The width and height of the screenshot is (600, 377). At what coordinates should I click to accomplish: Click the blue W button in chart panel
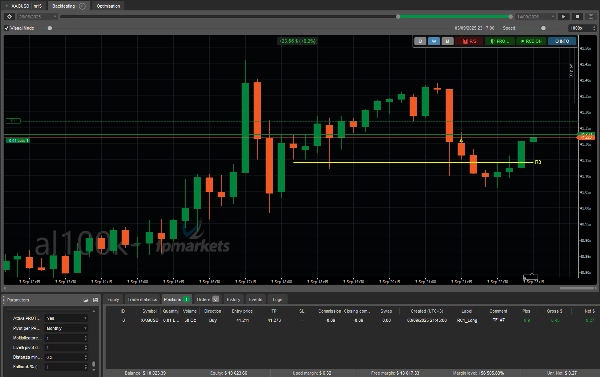click(434, 41)
